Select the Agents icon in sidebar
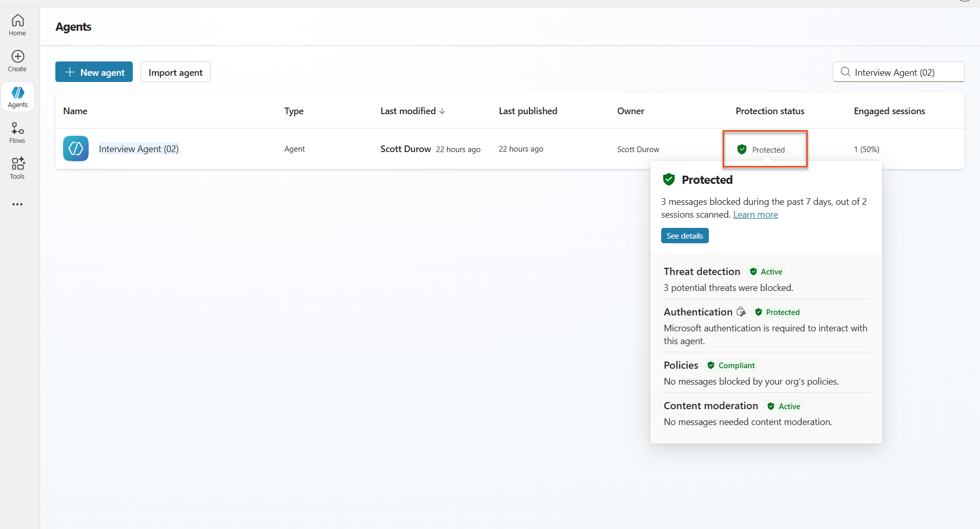The width and height of the screenshot is (980, 529). (x=17, y=96)
